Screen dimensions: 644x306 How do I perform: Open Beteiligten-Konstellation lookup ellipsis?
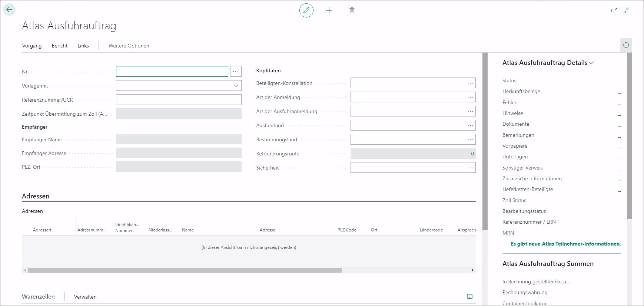[470, 83]
